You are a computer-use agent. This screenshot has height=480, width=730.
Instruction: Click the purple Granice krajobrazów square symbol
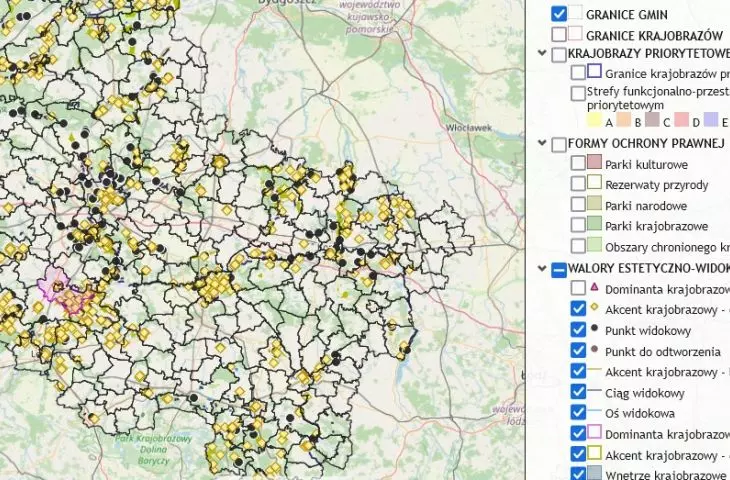pyautogui.click(x=594, y=71)
